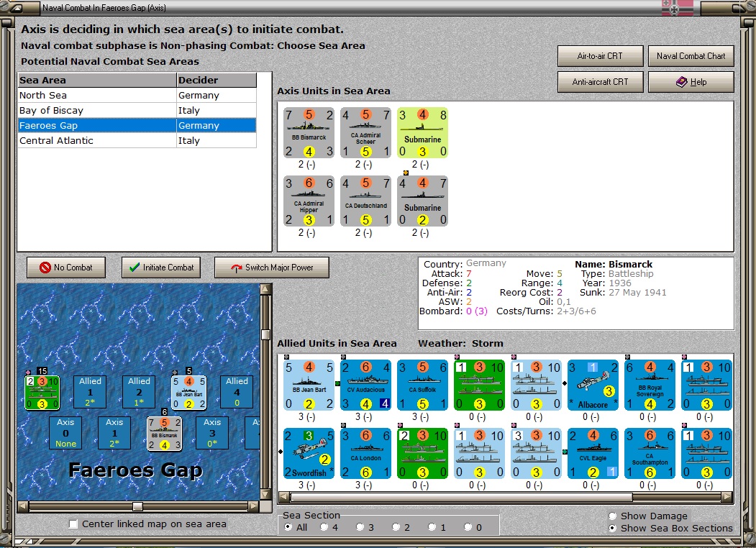Click the Axis 1 sea box
This screenshot has height=548, width=756.
tap(114, 433)
